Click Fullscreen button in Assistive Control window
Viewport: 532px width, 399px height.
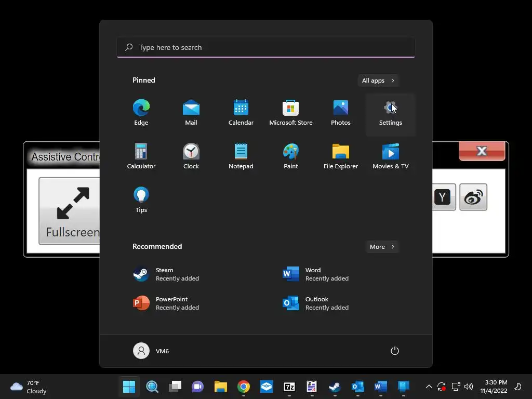pyautogui.click(x=70, y=211)
